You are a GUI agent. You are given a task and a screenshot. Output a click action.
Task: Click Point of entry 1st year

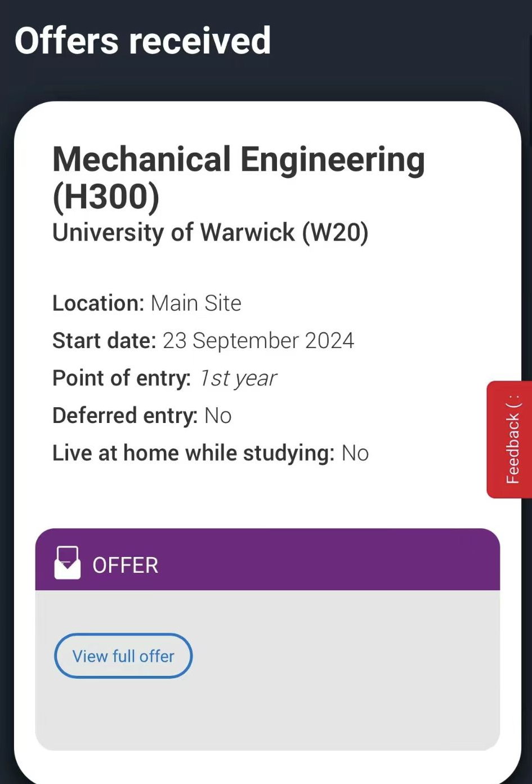[x=164, y=378]
